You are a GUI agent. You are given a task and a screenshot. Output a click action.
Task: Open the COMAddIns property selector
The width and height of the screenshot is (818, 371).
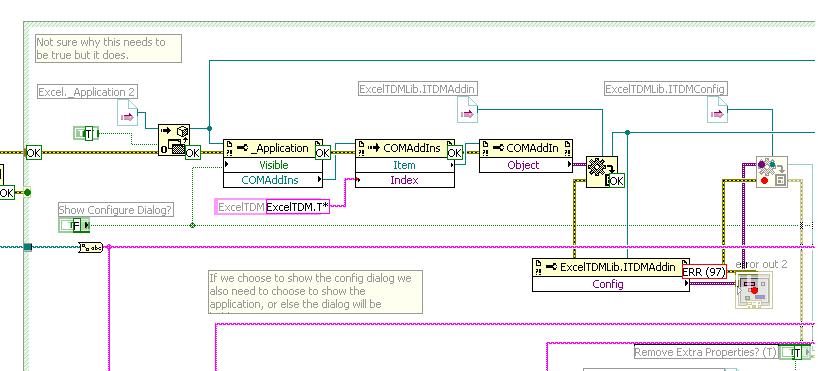tap(273, 180)
